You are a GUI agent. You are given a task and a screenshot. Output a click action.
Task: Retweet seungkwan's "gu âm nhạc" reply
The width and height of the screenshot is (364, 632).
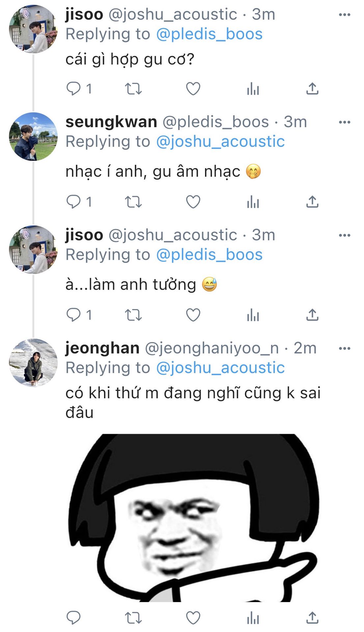pyautogui.click(x=133, y=202)
